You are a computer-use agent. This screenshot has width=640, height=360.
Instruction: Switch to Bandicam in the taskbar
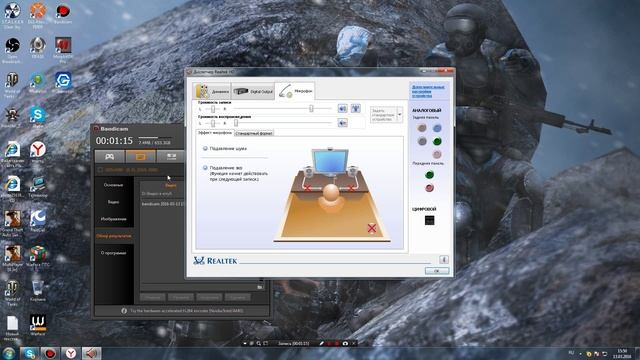(x=50, y=353)
